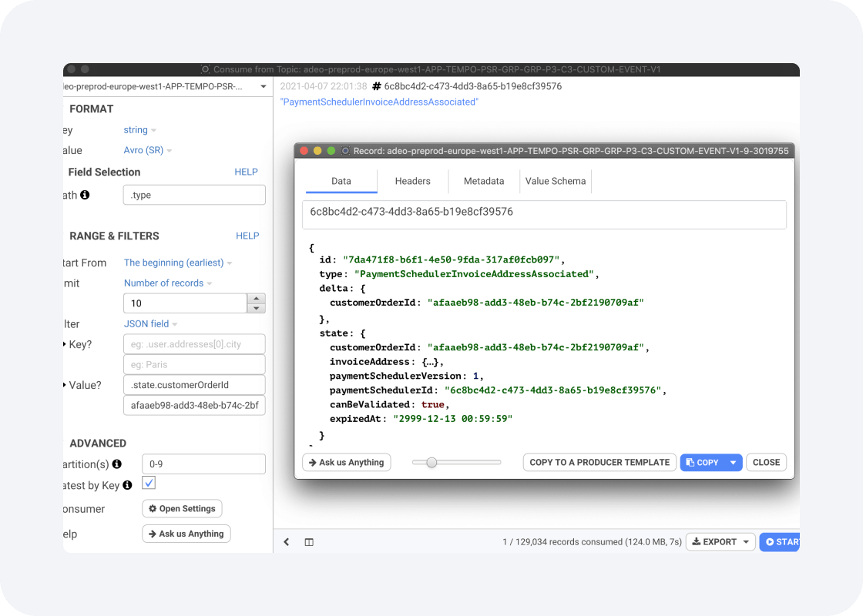Increase record limit with stepper up arrow

257,299
